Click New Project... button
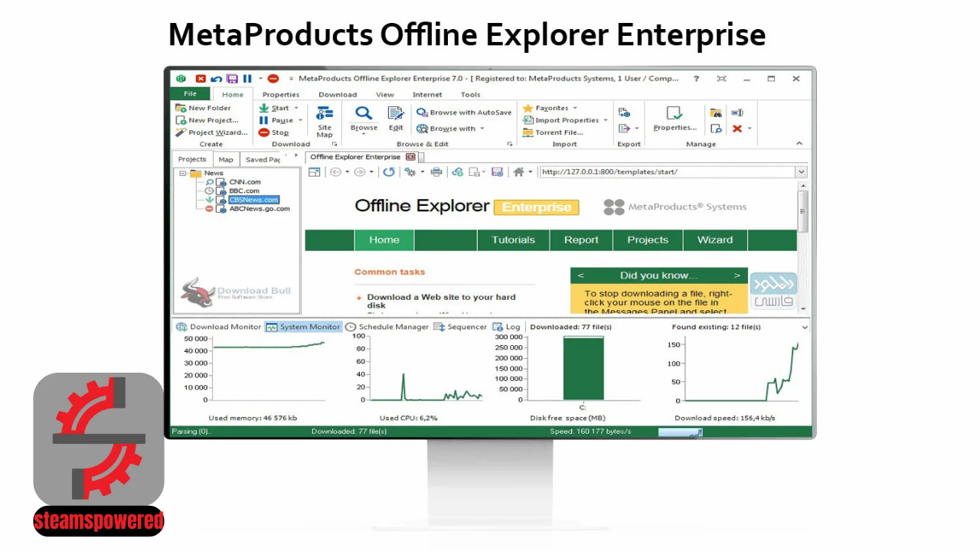The width and height of the screenshot is (980, 551). (x=207, y=120)
